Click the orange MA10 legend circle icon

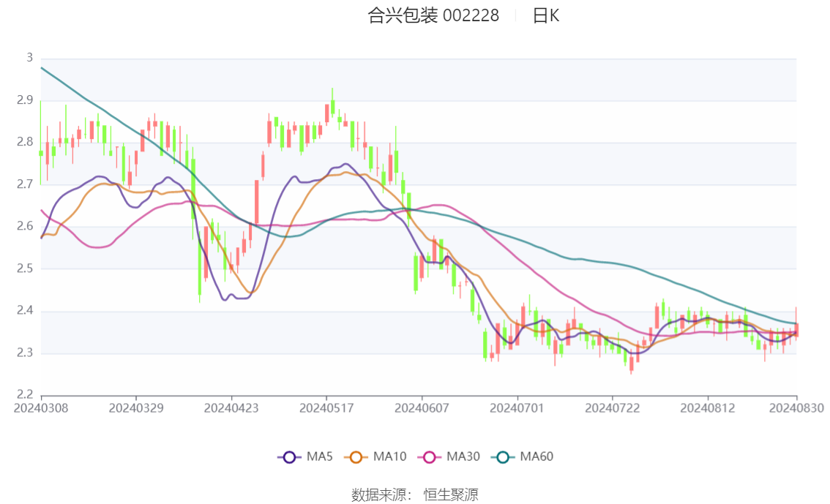pyautogui.click(x=356, y=457)
